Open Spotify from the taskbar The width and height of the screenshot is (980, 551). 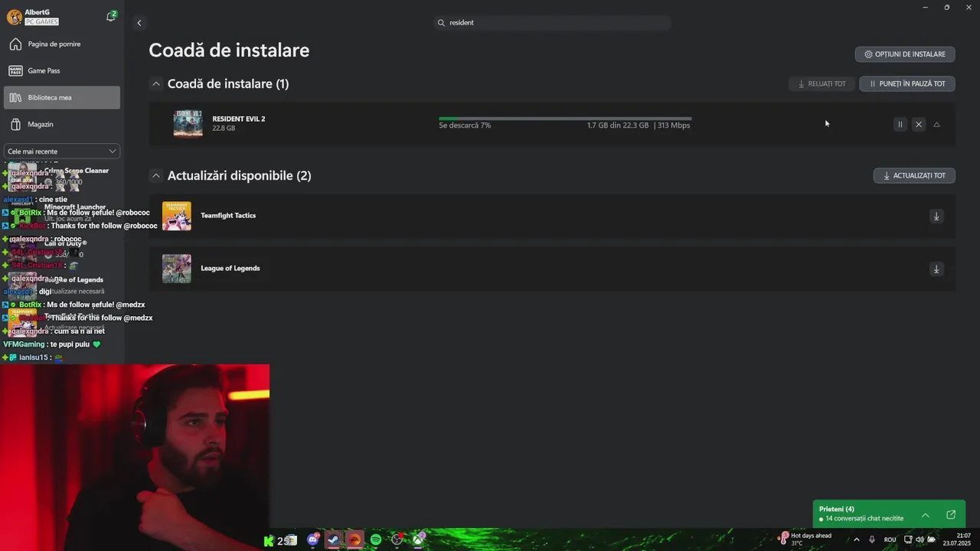click(376, 540)
